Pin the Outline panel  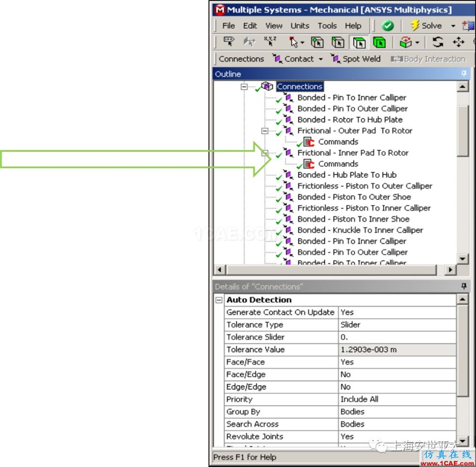click(x=464, y=73)
